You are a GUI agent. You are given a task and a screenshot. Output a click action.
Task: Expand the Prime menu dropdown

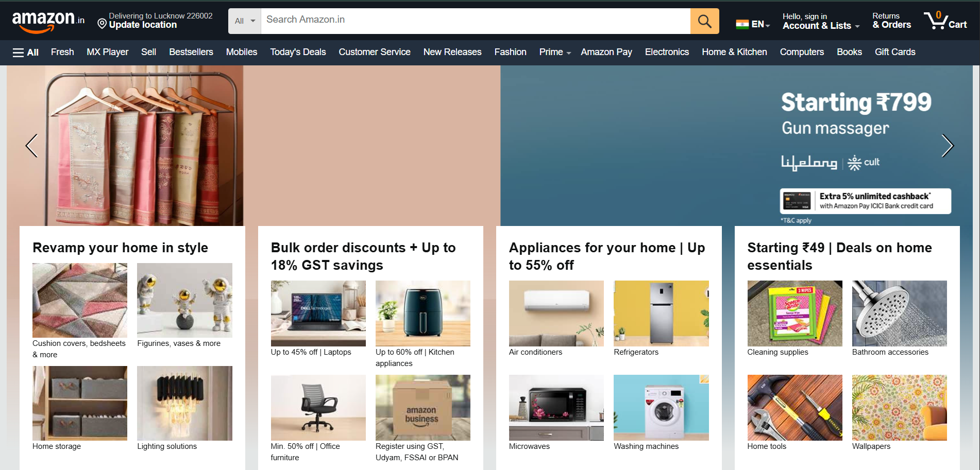(x=555, y=52)
